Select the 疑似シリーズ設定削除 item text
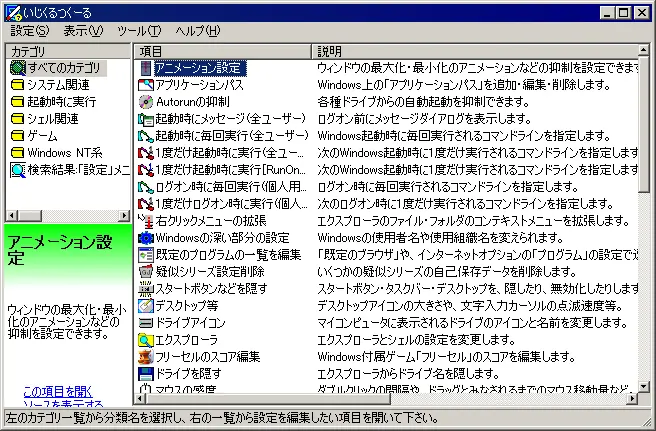This screenshot has height=431, width=656. click(x=210, y=272)
